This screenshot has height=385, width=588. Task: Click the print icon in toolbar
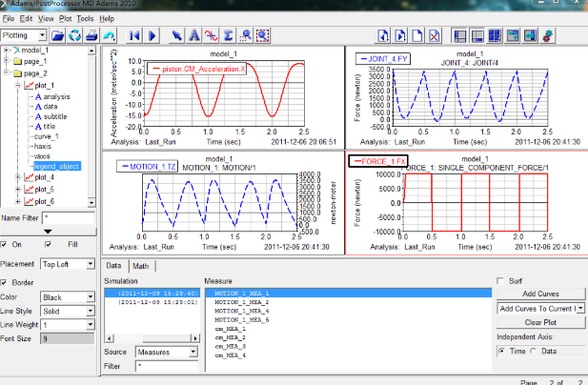(91, 35)
